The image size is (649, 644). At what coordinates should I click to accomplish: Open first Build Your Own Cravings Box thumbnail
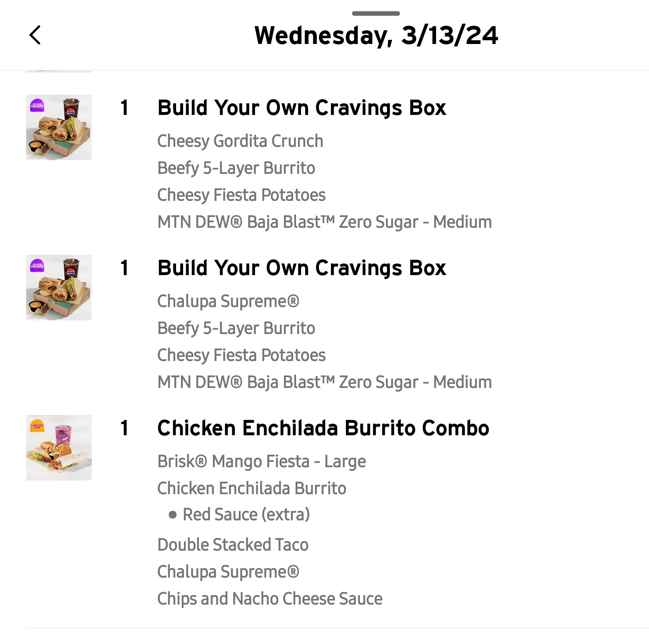pyautogui.click(x=59, y=127)
